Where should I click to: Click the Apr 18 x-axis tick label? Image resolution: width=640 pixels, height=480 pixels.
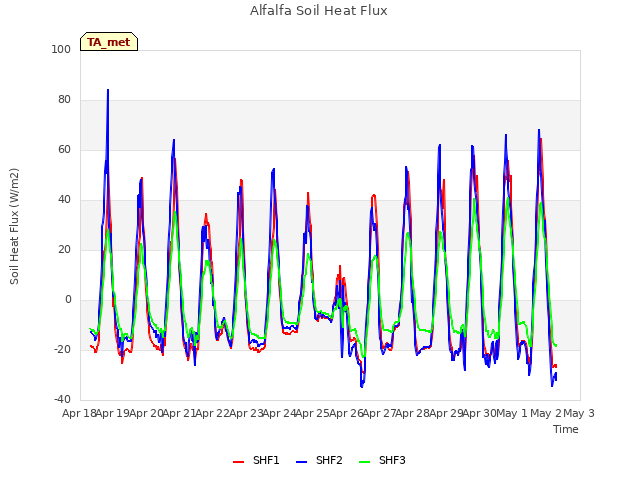point(79,413)
